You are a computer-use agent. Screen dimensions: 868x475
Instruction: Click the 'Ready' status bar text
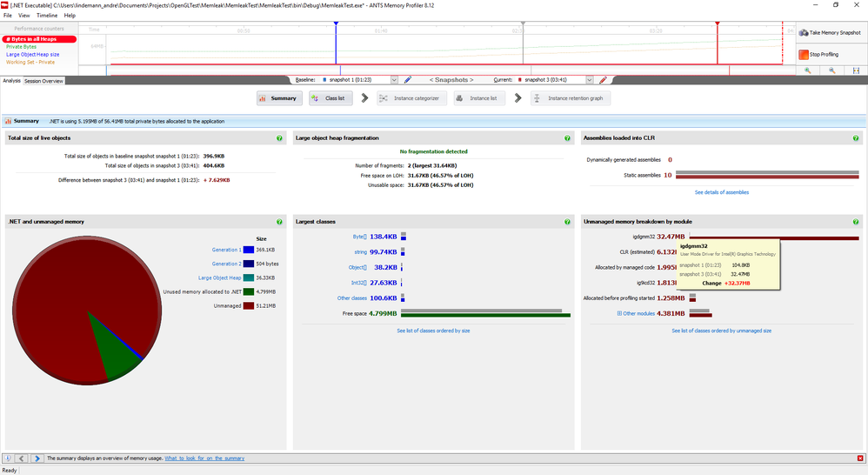pos(10,471)
